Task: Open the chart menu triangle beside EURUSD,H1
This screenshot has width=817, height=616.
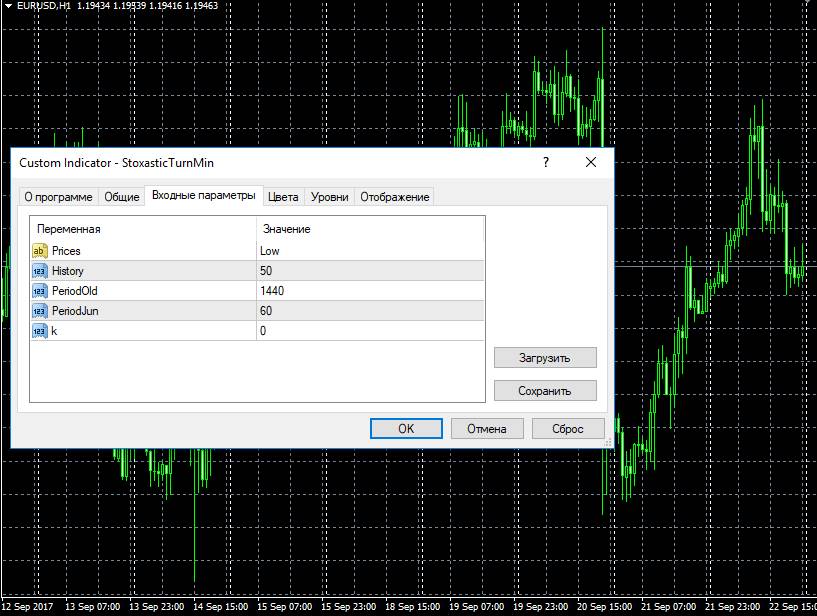Action: [8, 6]
